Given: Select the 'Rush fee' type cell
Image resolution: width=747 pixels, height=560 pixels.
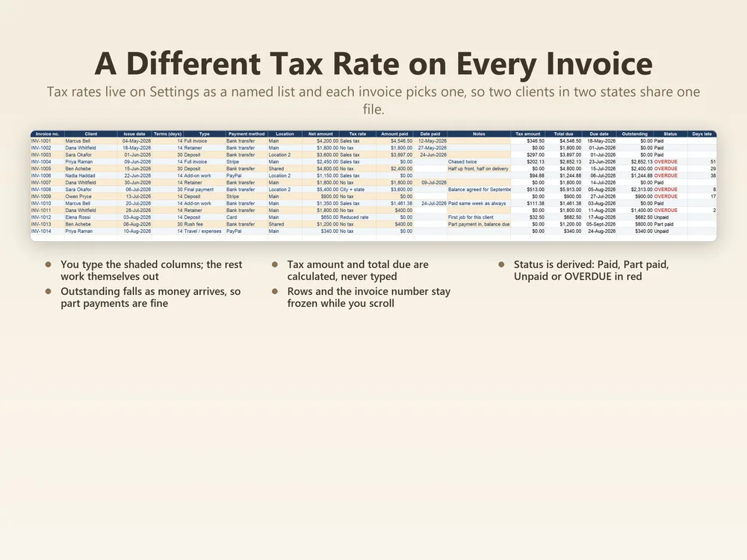Looking at the screenshot, I should tap(204, 224).
